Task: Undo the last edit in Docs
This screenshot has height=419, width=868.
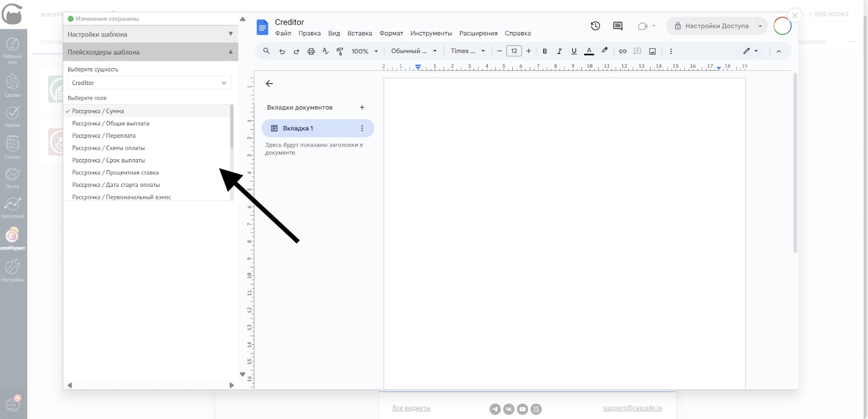Action: click(x=282, y=51)
